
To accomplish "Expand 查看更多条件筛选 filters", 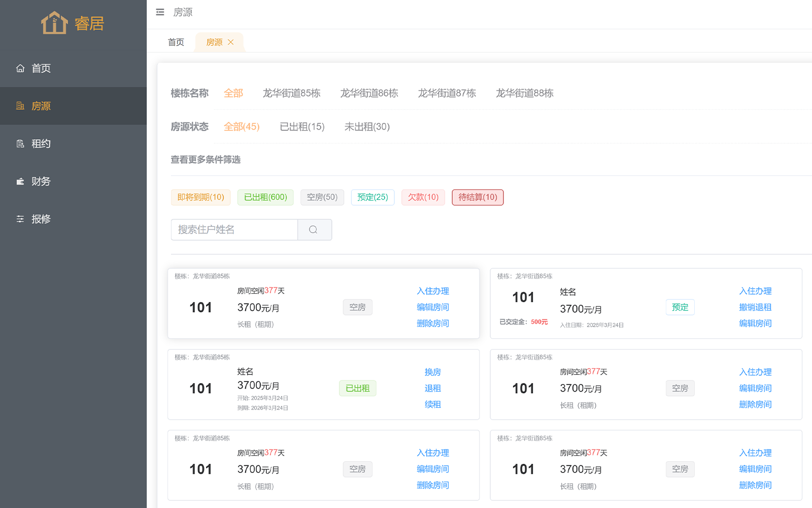I will (x=206, y=160).
